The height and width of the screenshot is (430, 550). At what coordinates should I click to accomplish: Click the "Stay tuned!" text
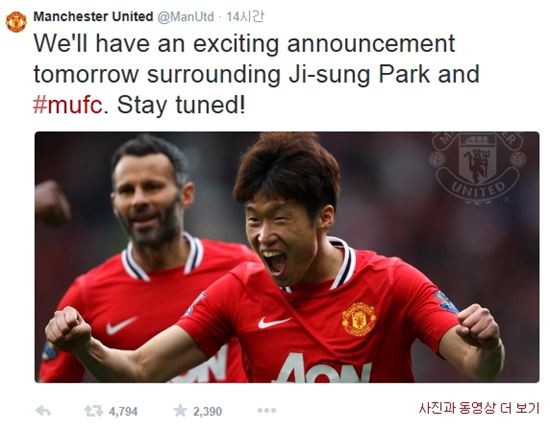181,105
